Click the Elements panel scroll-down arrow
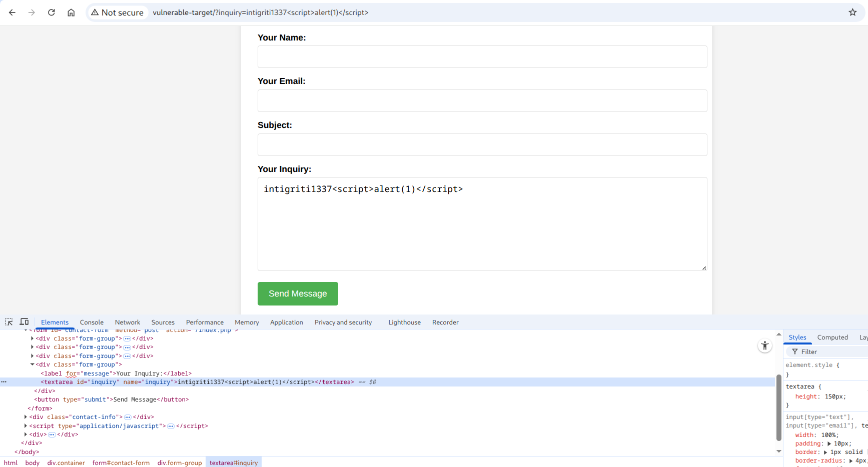868x467 pixels. (779, 451)
